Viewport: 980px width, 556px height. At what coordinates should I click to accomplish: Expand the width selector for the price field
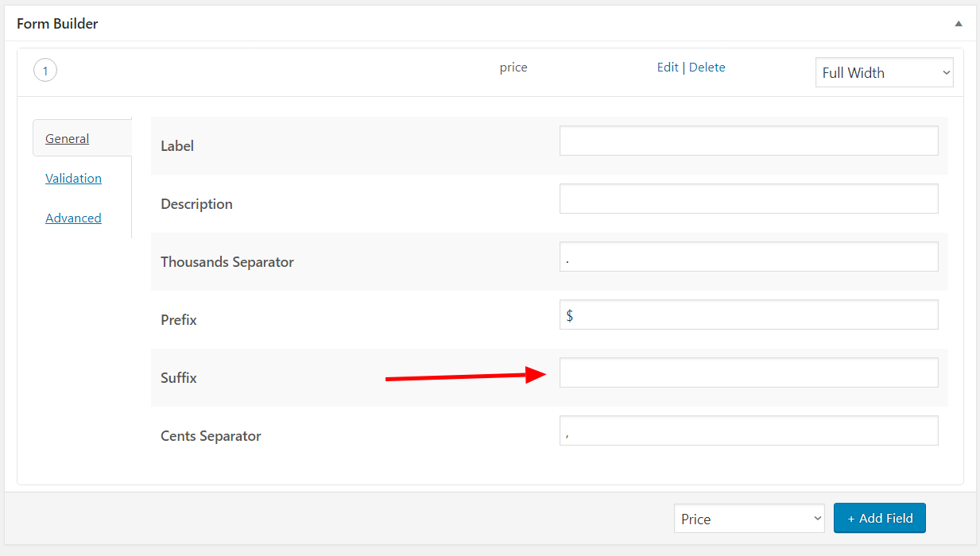click(884, 72)
